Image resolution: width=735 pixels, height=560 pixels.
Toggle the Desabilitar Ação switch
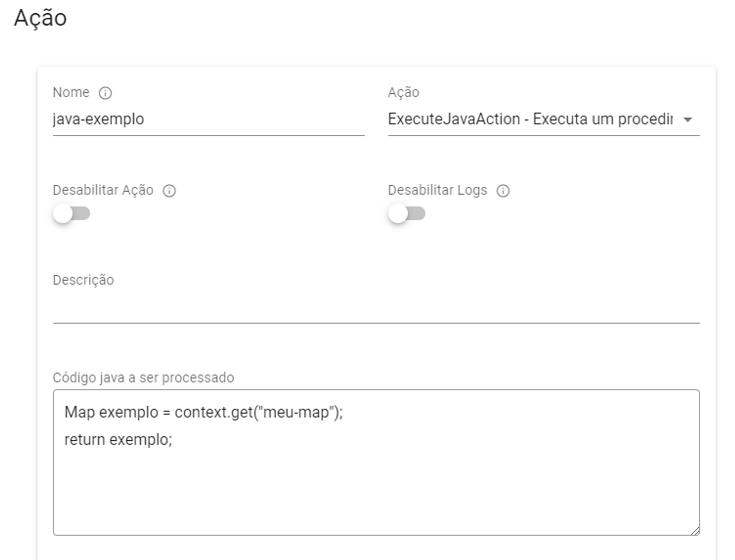click(x=72, y=214)
